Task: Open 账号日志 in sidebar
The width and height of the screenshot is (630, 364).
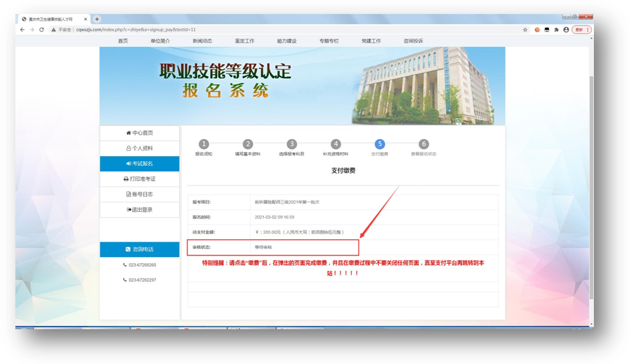Action: (140, 194)
